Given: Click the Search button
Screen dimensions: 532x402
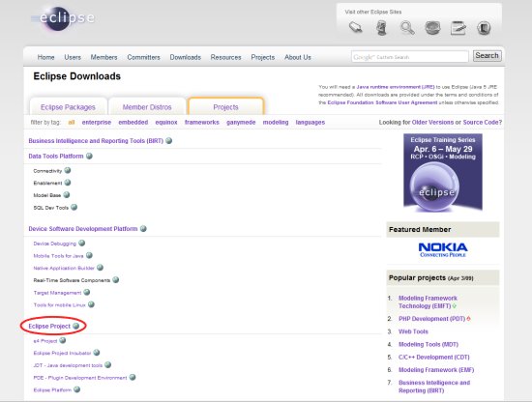Looking at the screenshot, I should 487,56.
